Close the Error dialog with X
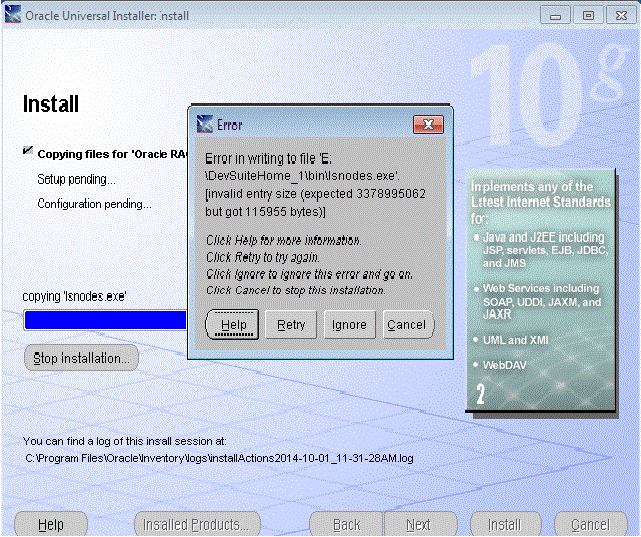 coord(428,125)
